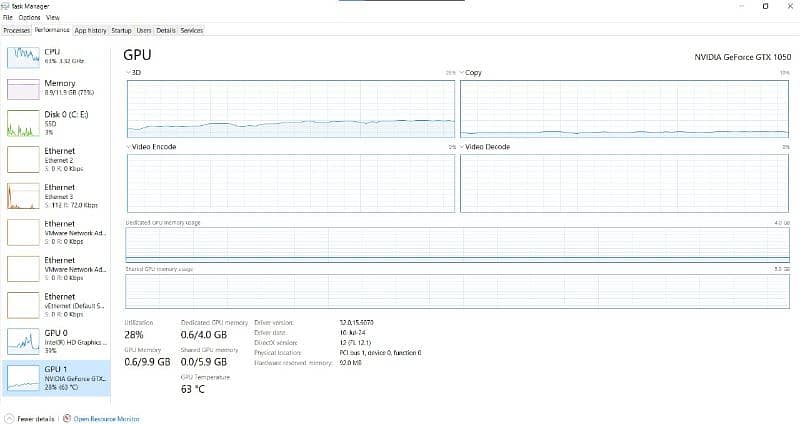Collapse view with the Fewer details chevron
Viewport: 800px width, 424px height.
click(x=9, y=418)
